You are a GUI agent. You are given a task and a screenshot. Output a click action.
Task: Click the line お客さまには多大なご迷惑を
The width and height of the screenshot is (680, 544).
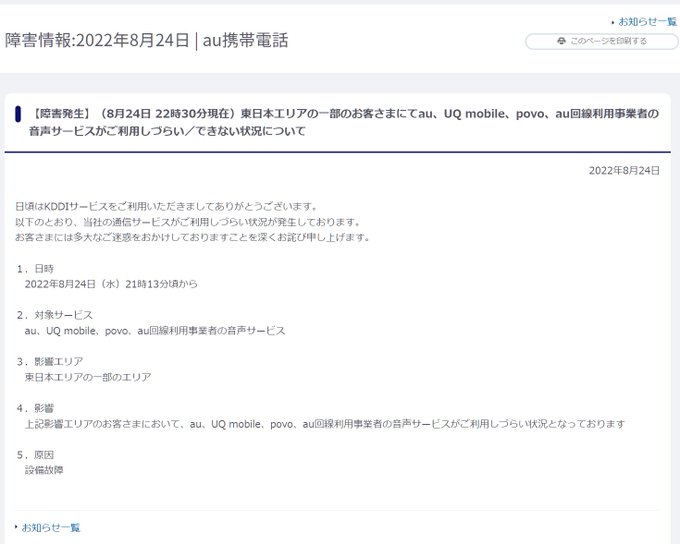pos(193,237)
